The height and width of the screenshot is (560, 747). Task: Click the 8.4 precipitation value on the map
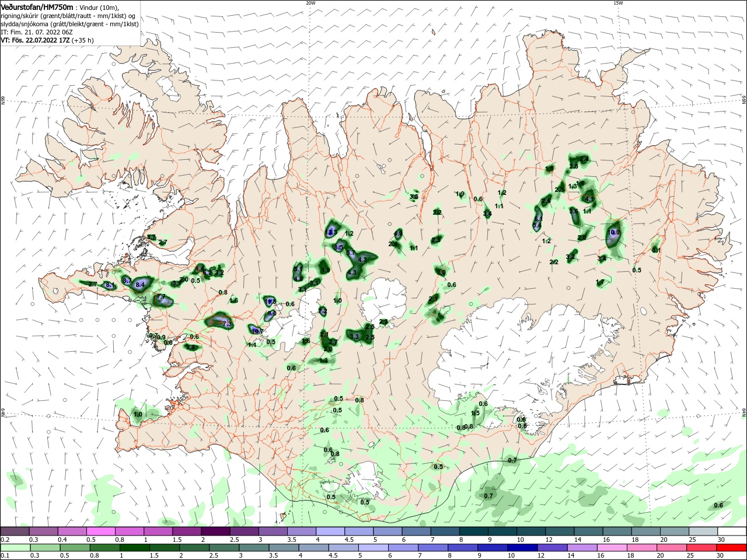click(x=140, y=285)
